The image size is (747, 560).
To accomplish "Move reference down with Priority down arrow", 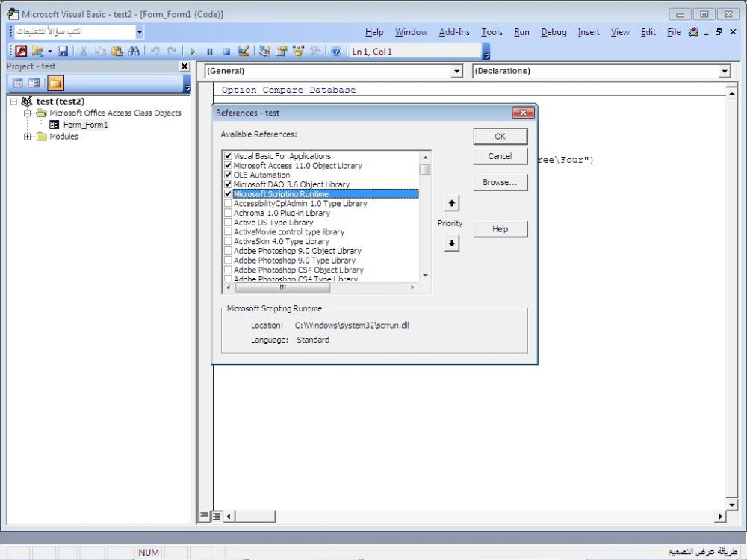I will [x=452, y=243].
